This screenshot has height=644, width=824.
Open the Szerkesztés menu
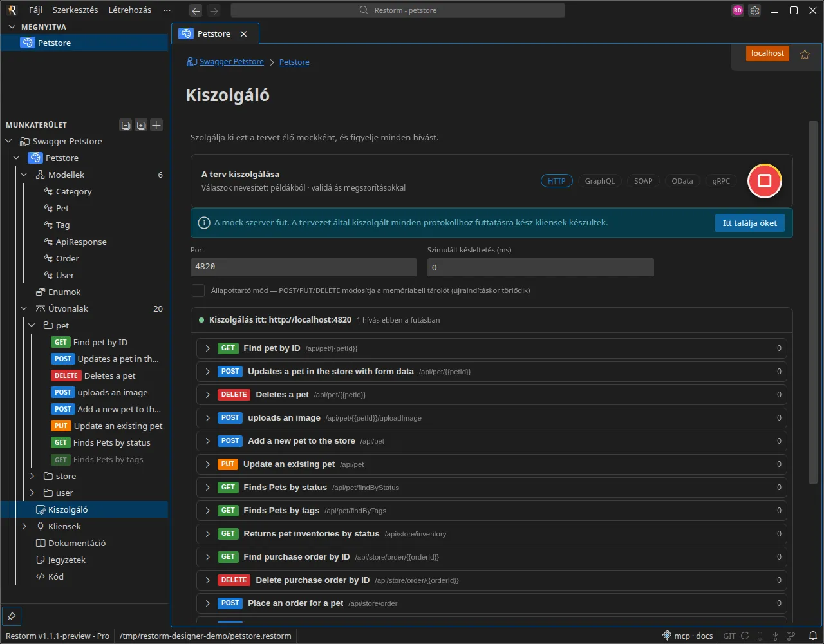click(x=75, y=10)
